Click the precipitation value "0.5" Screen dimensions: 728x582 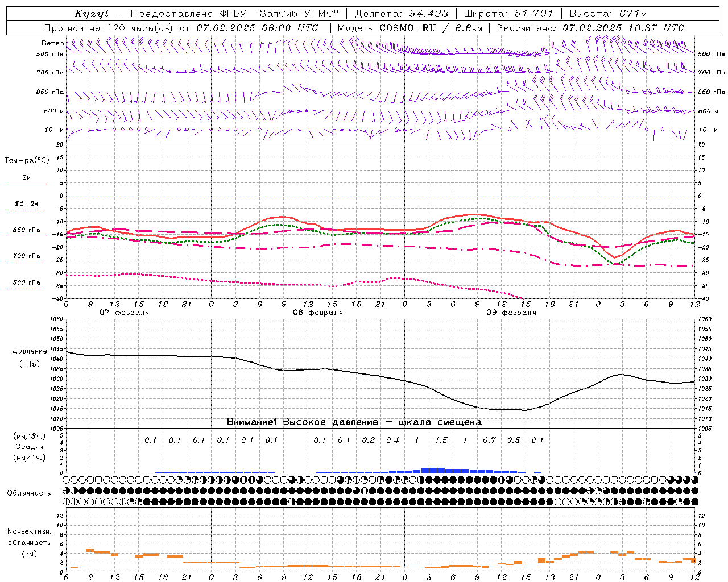514,440
